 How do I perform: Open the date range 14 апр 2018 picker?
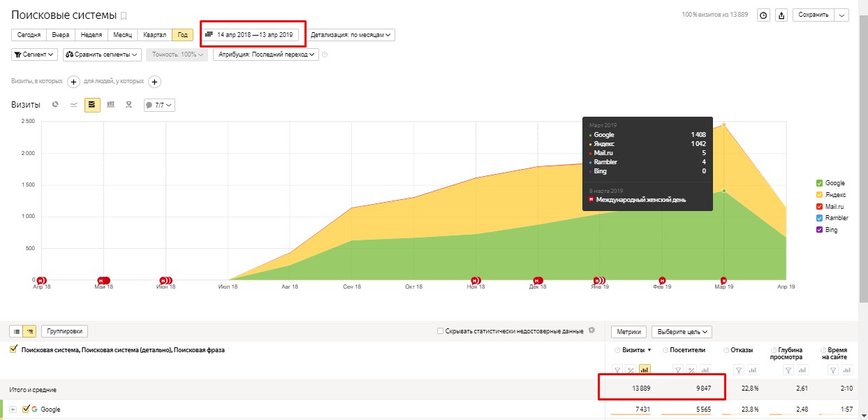(x=251, y=34)
